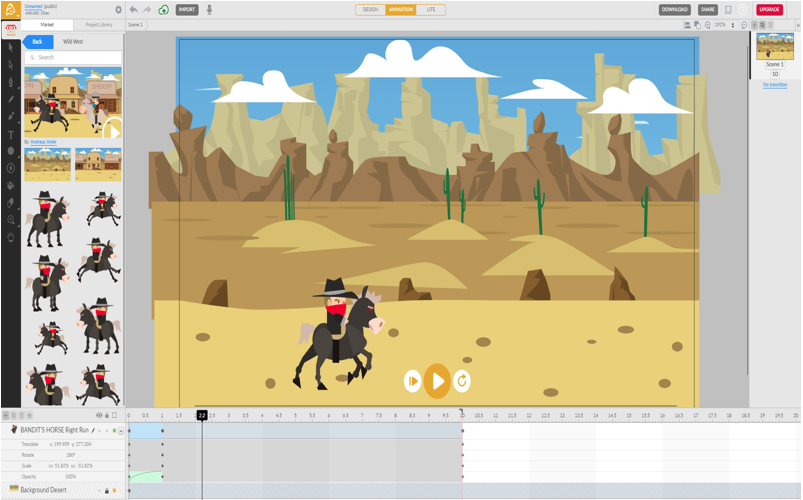Redo the last action

147,10
